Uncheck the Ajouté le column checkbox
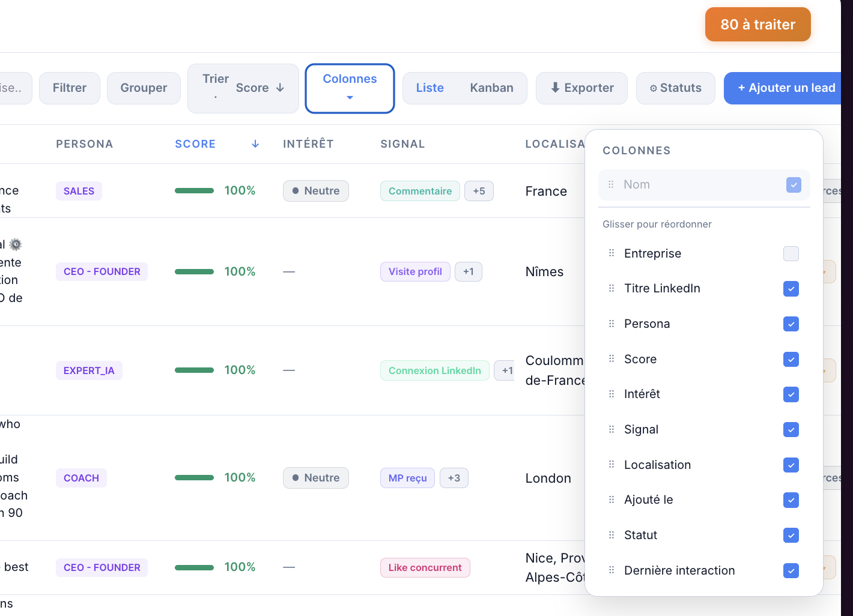 (x=791, y=500)
